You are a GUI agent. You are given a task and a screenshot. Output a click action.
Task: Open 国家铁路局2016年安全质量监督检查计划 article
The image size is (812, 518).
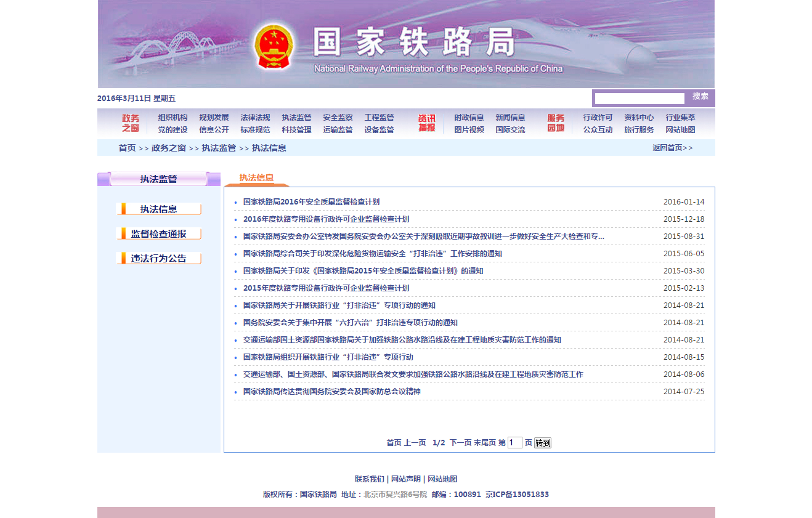311,202
